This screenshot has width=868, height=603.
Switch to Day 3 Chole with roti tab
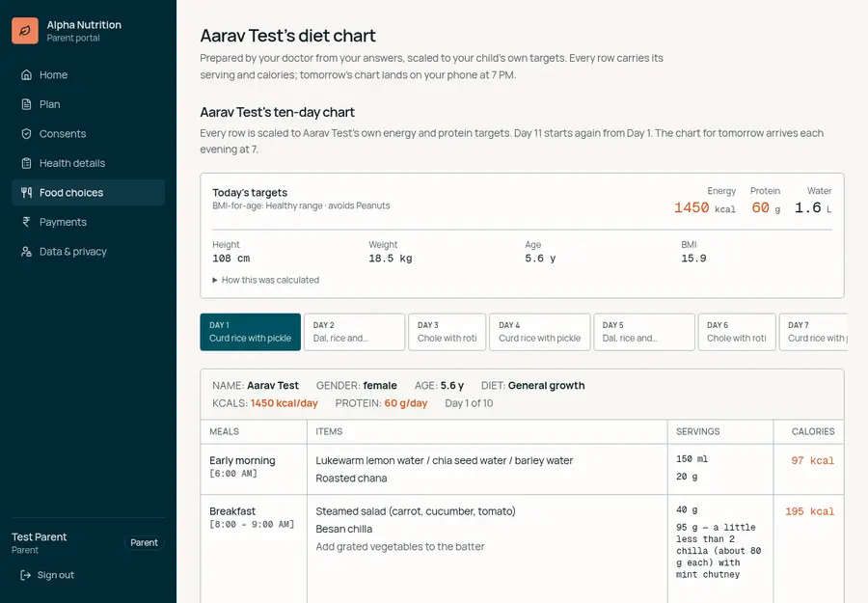point(447,332)
